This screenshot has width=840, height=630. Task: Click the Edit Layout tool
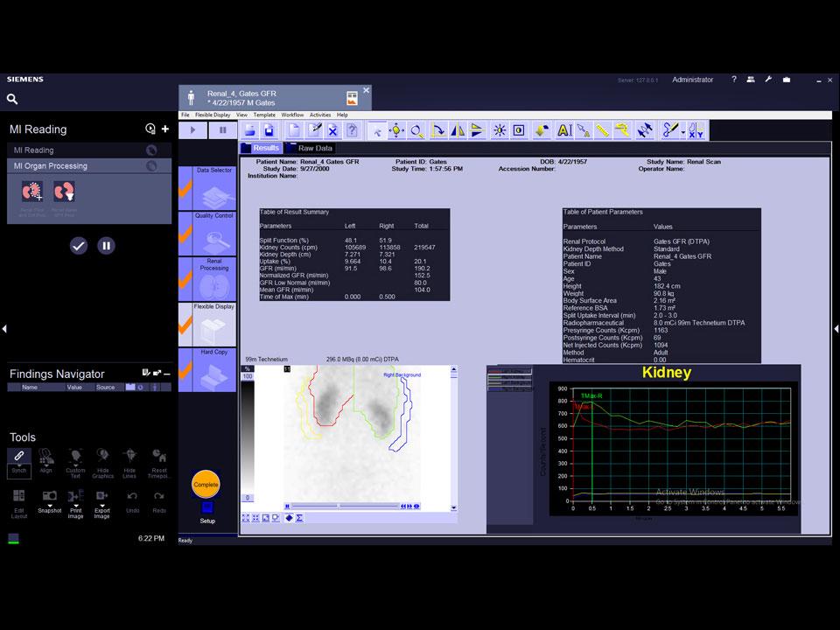click(x=18, y=504)
